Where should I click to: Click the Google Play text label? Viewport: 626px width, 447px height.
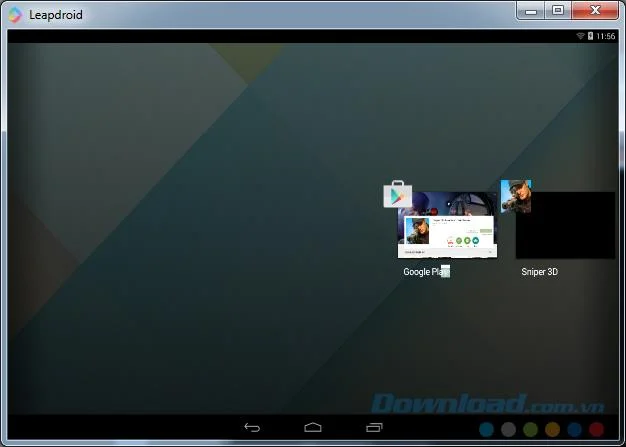[426, 272]
